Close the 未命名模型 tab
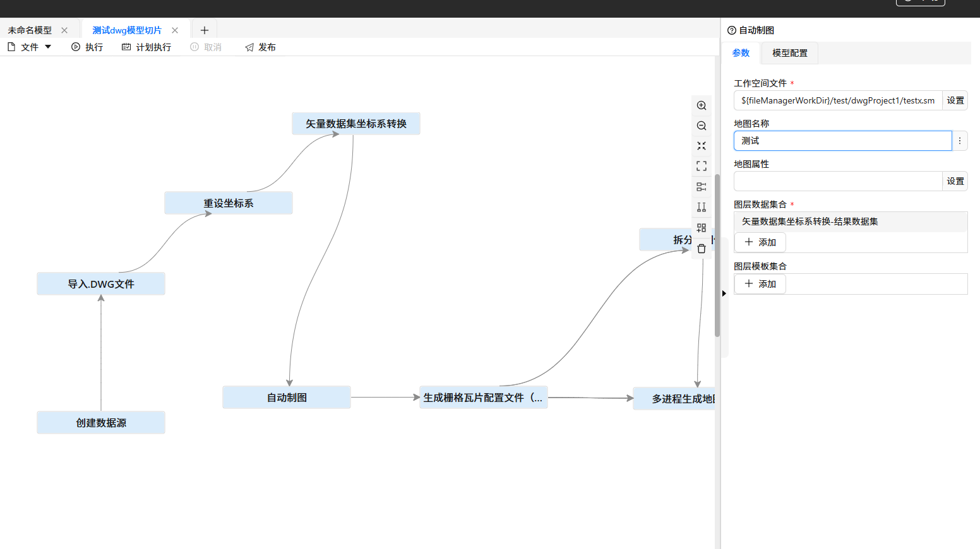 pyautogui.click(x=64, y=30)
